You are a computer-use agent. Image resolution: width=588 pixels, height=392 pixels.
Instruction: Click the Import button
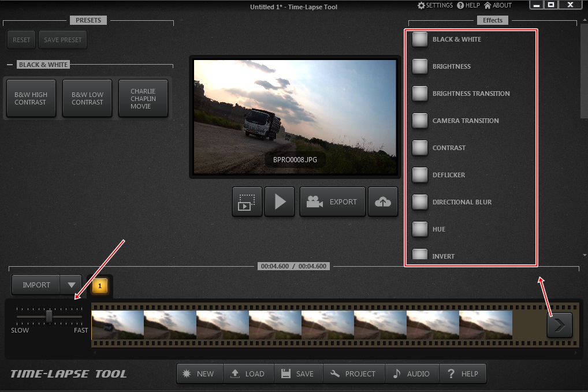point(36,285)
